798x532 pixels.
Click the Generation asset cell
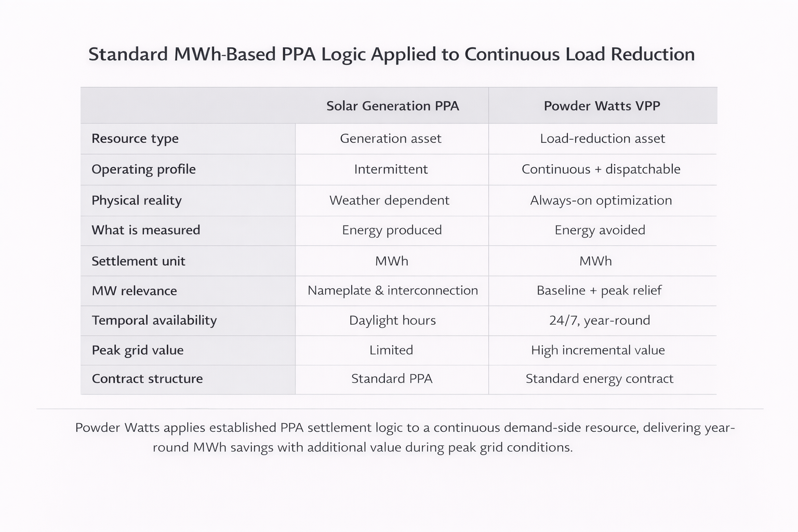tap(391, 139)
